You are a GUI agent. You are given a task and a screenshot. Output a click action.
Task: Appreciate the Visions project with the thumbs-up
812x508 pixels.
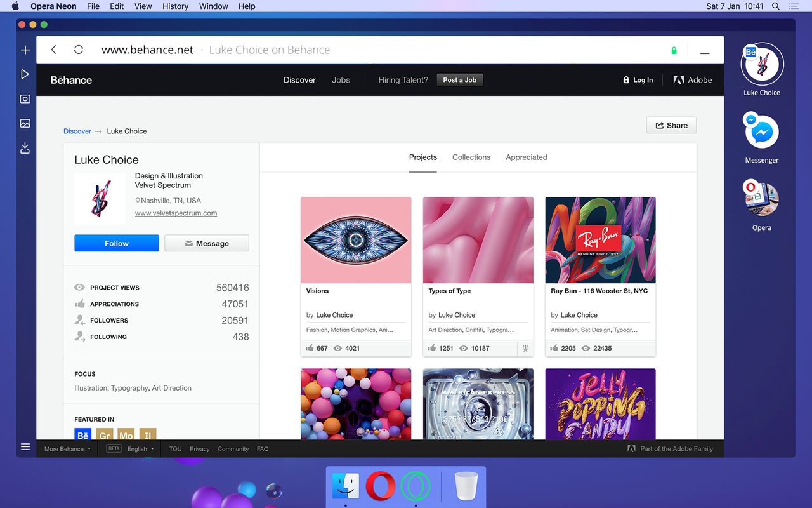(310, 348)
